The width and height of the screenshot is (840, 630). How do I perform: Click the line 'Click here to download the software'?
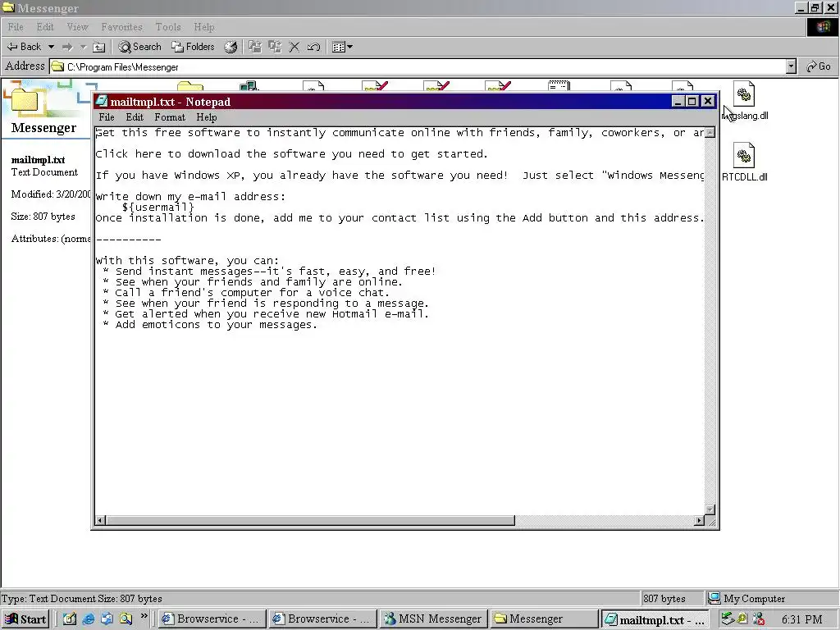click(x=291, y=154)
